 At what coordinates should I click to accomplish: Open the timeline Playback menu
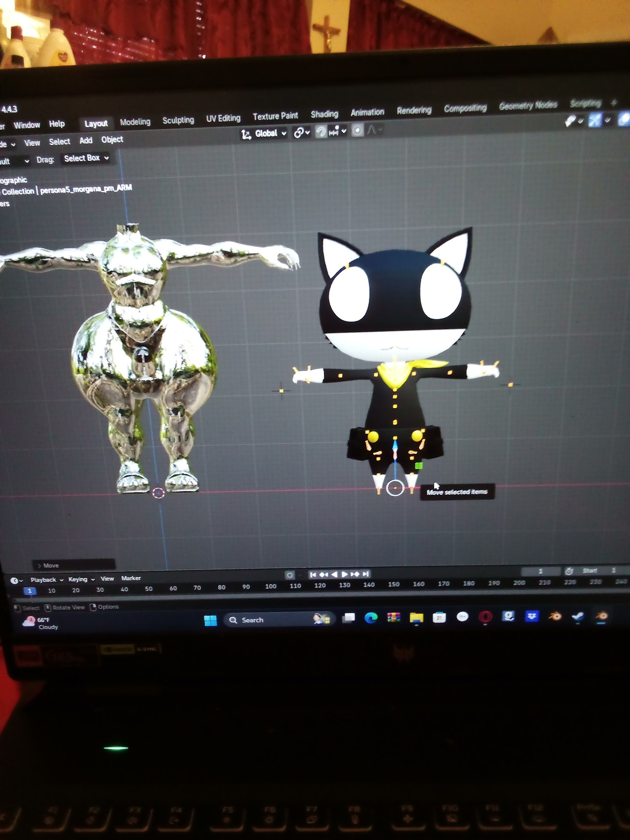[47, 580]
